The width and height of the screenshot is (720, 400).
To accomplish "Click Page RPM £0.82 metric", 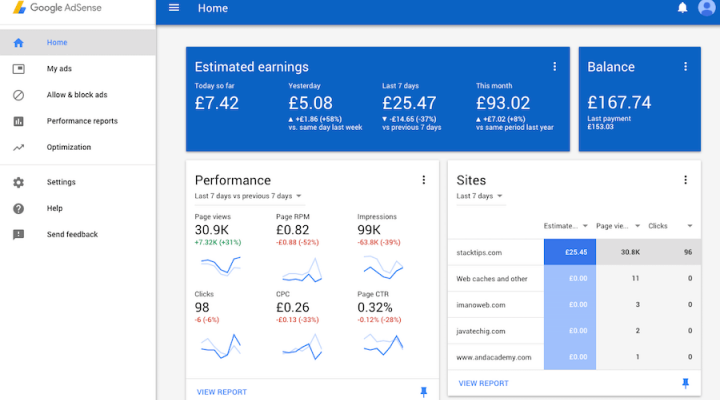I will [x=292, y=230].
